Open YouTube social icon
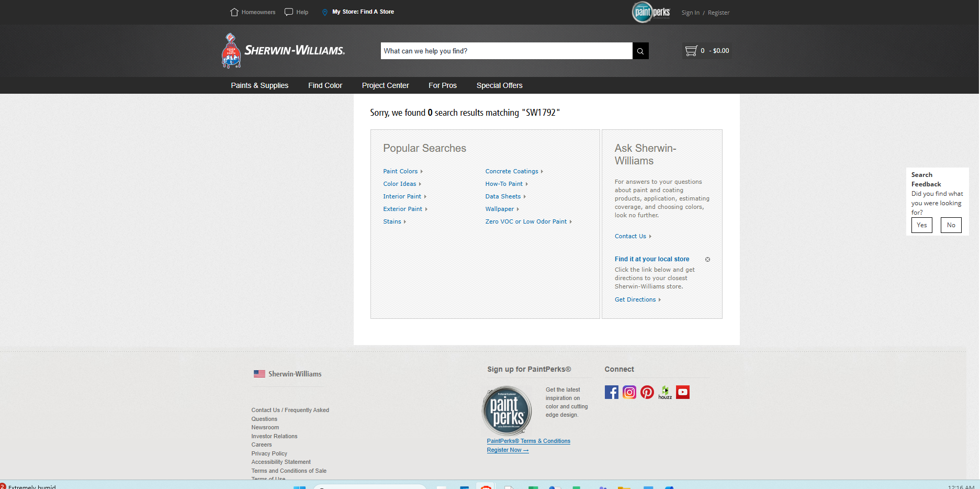The height and width of the screenshot is (489, 980). point(683,392)
